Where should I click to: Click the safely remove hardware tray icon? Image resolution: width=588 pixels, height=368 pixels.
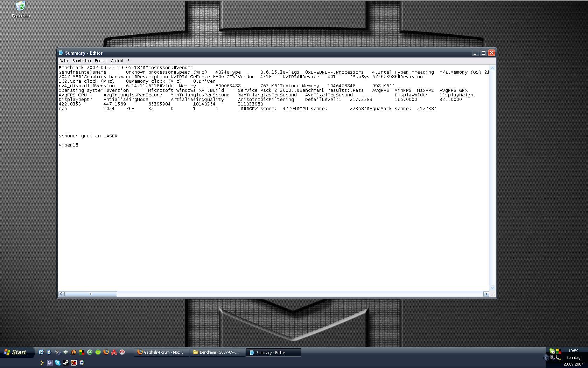click(559, 357)
